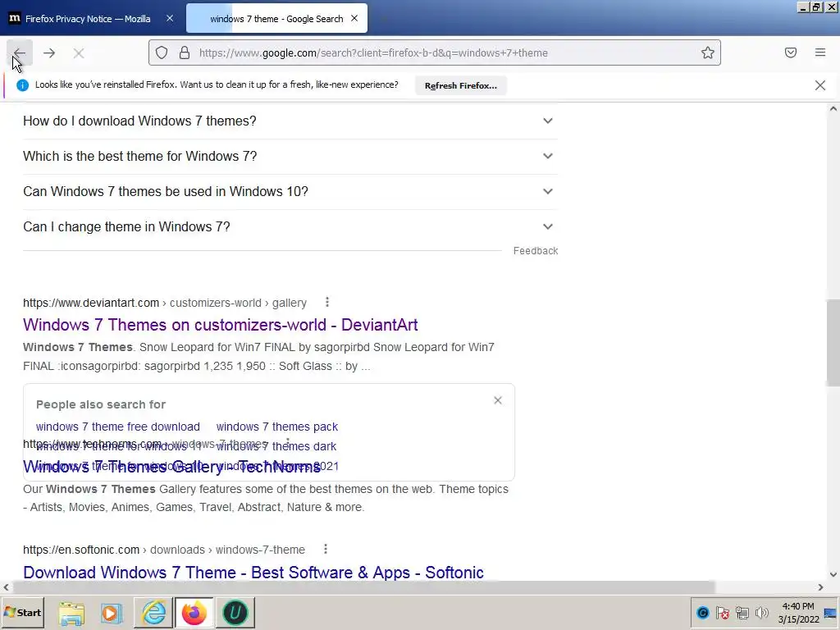Image resolution: width=840 pixels, height=630 pixels.
Task: Open Windows Explorer from the taskbar
Action: coord(71,613)
